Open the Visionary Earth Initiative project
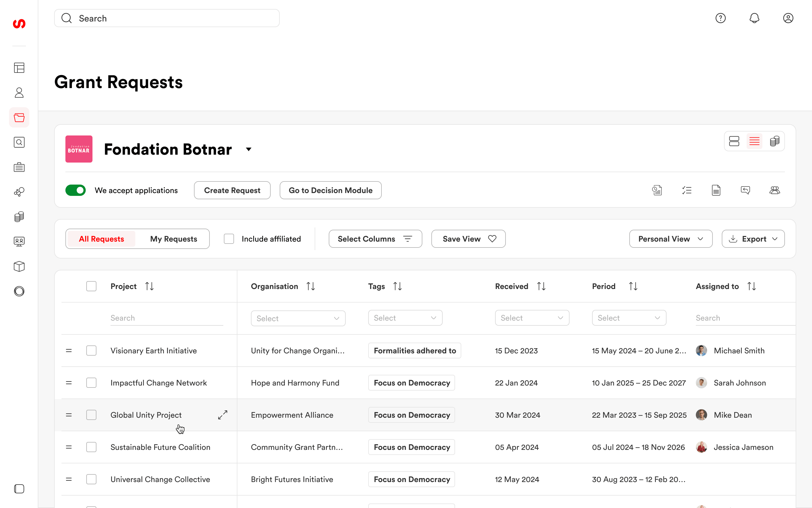This screenshot has height=508, width=812. [x=154, y=351]
